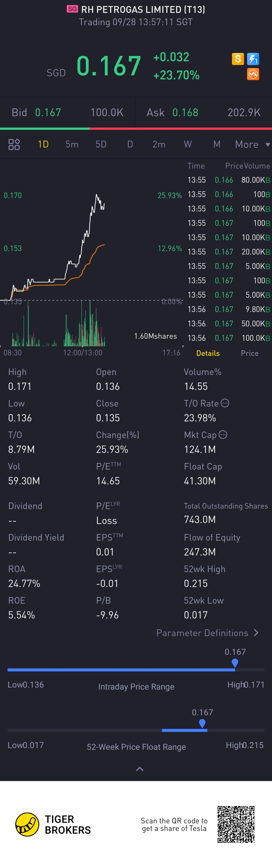The width and height of the screenshot is (272, 868).
Task: Open Mkt Cap info bubble icon
Action: 223,434
